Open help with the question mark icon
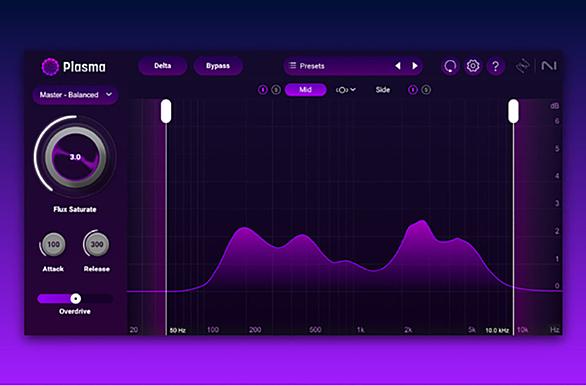The image size is (586, 386). [x=496, y=67]
